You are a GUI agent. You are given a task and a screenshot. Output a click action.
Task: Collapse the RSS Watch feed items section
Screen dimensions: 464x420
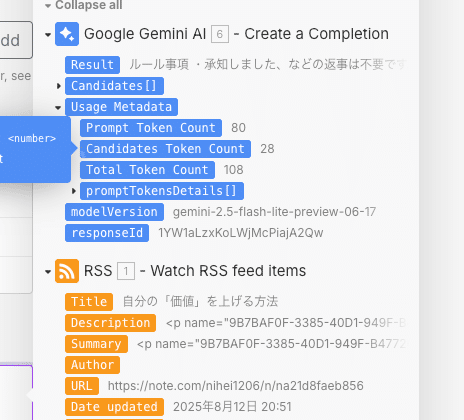click(x=48, y=271)
